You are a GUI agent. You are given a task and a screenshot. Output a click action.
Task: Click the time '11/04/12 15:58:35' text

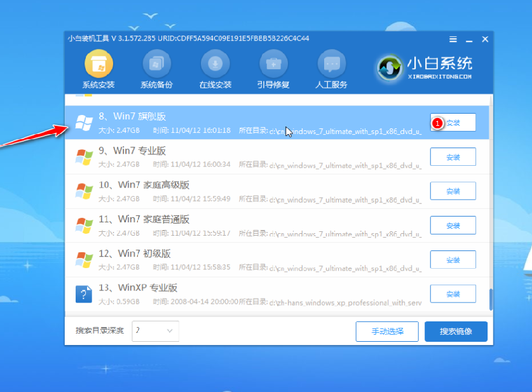[x=200, y=267]
